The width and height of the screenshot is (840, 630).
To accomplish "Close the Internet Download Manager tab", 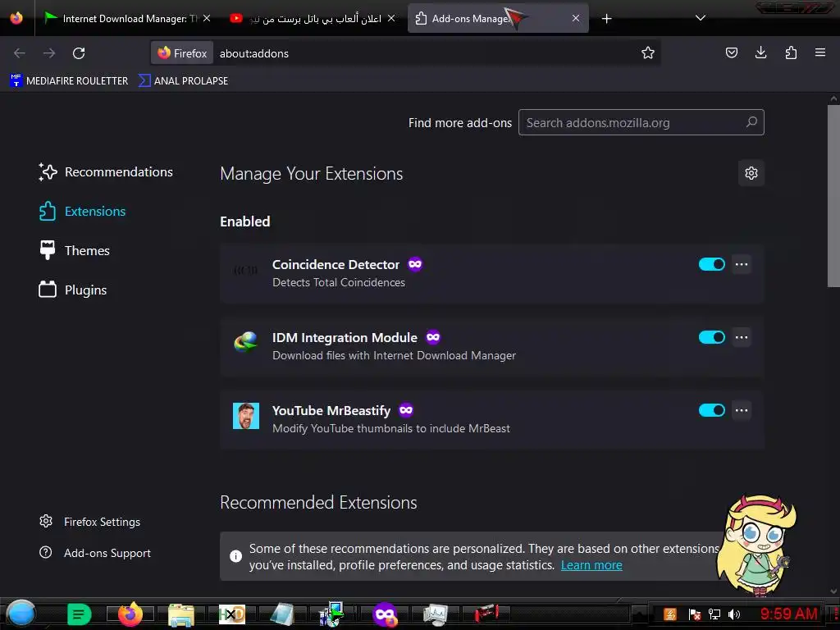I will pyautogui.click(x=207, y=18).
